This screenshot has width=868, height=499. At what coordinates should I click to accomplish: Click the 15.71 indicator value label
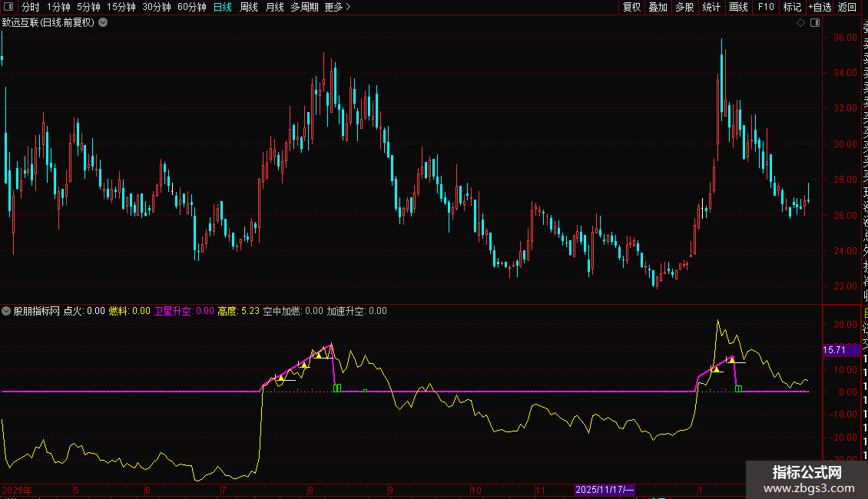(x=835, y=350)
